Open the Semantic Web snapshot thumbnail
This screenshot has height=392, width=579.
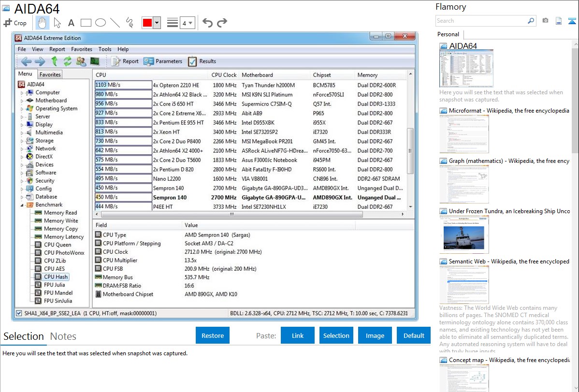click(x=464, y=285)
